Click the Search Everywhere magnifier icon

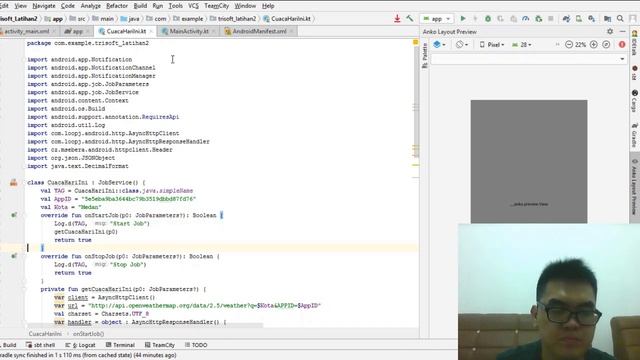pos(620,18)
